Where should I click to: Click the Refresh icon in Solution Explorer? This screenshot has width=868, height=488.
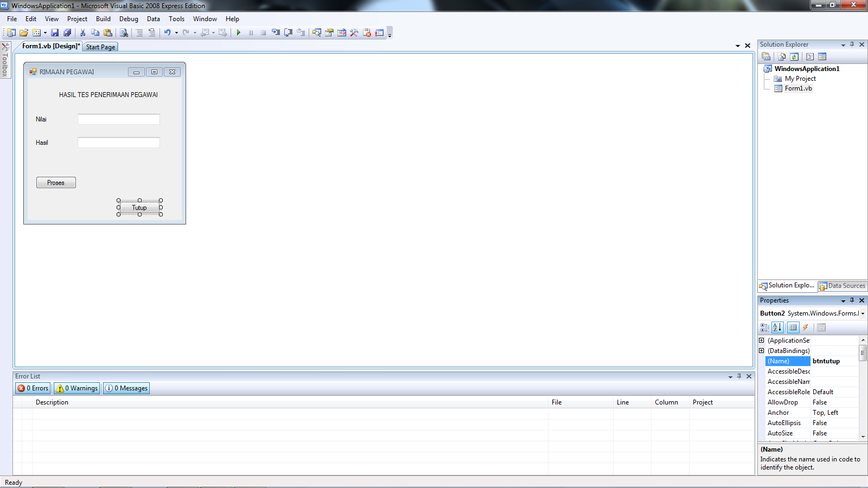click(x=794, y=56)
